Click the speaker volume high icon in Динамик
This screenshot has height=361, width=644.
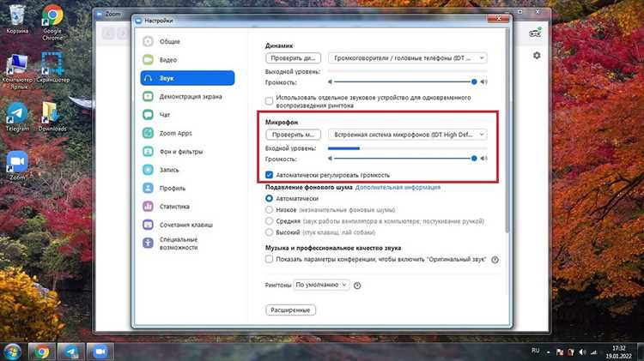pyautogui.click(x=483, y=82)
